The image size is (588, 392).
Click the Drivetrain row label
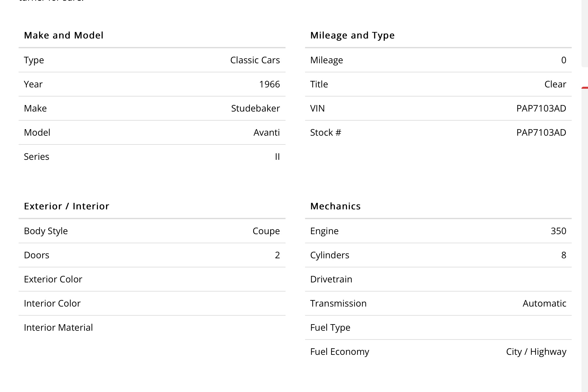click(331, 279)
